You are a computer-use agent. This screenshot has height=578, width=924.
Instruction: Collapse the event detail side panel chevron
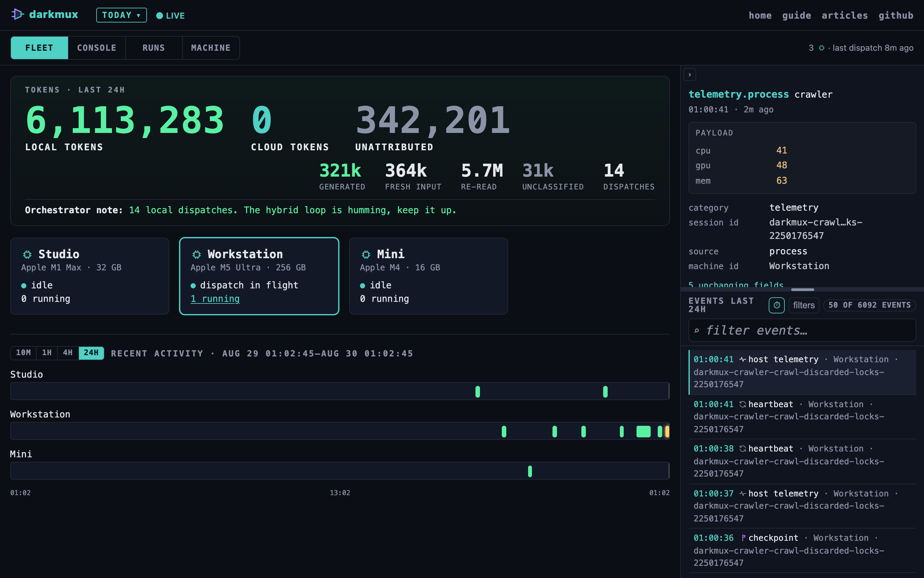(689, 74)
